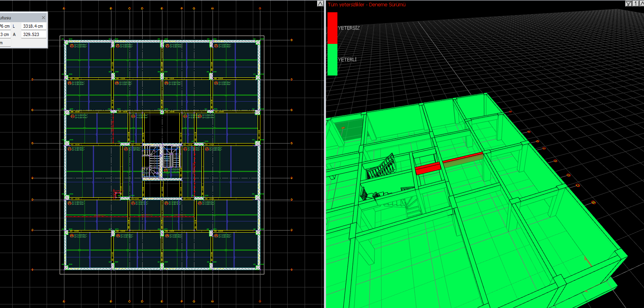Screen dimensions: 644x308
Task: Click the up-arrow icon at 3D view corner
Action: coord(642,4)
